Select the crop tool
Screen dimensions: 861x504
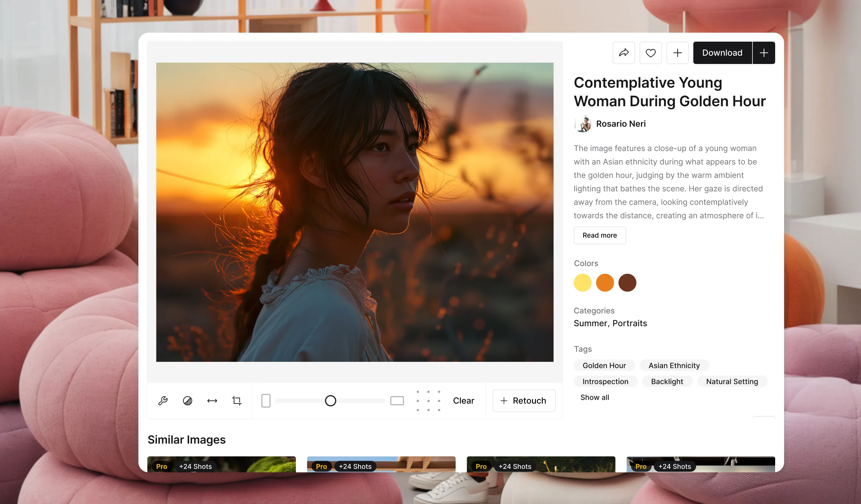237,401
